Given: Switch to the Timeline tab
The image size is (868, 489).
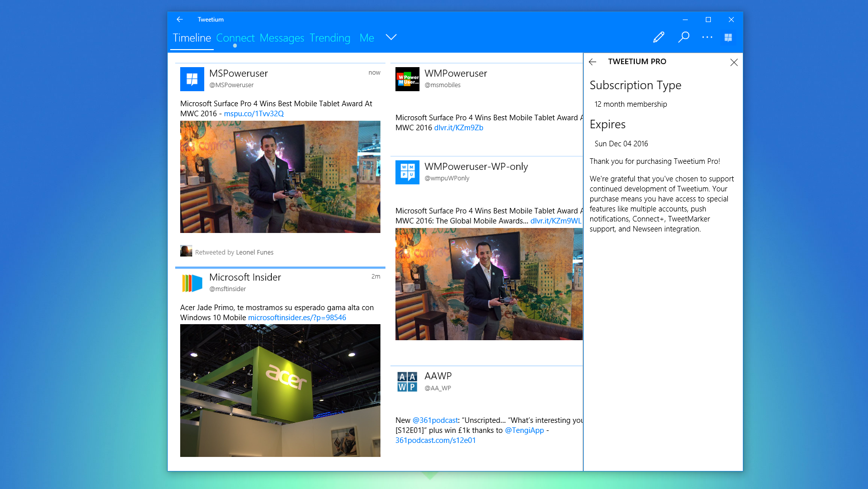Looking at the screenshot, I should (x=192, y=38).
